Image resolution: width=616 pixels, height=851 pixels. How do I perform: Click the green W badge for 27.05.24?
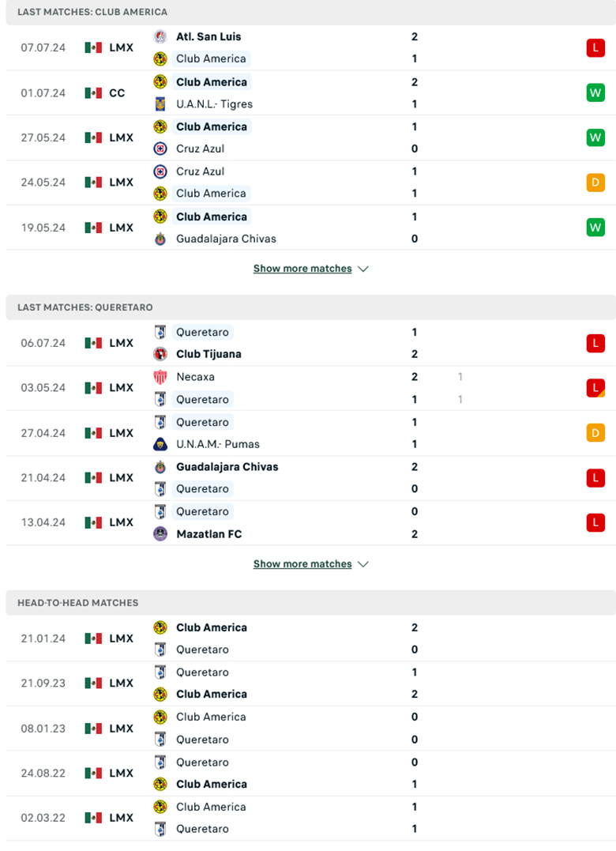595,137
